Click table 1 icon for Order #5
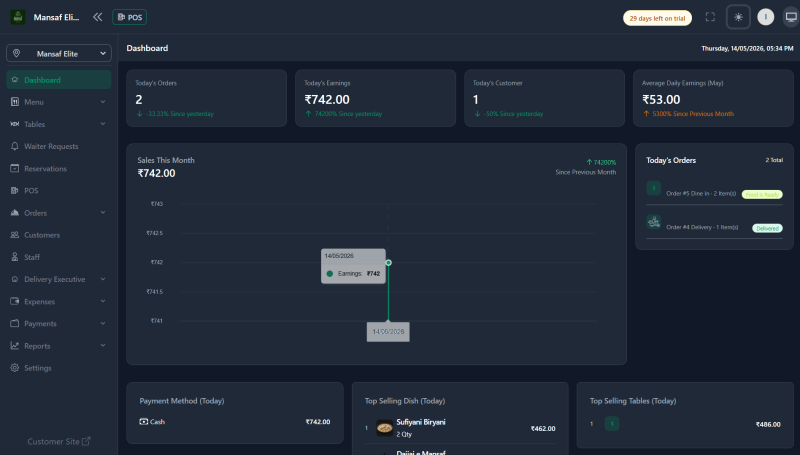 [x=654, y=188]
